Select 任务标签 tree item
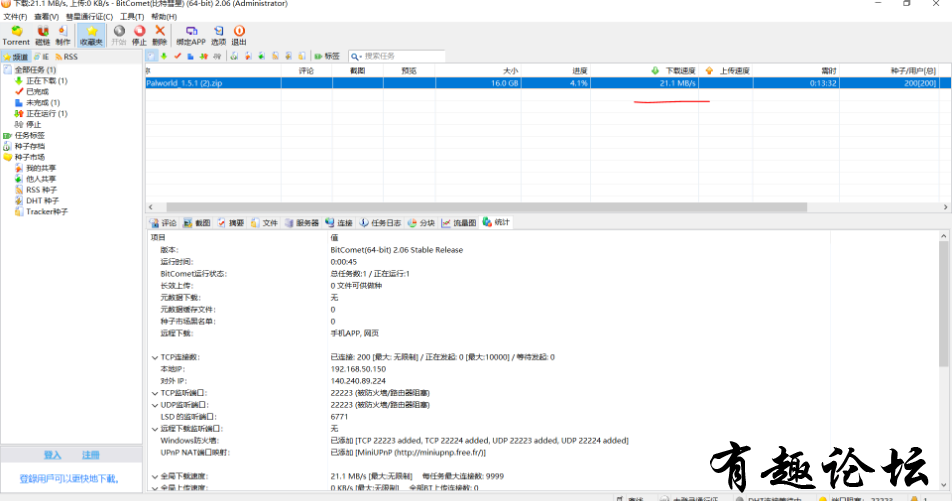Viewport: 952px width, 501px height. click(30, 135)
